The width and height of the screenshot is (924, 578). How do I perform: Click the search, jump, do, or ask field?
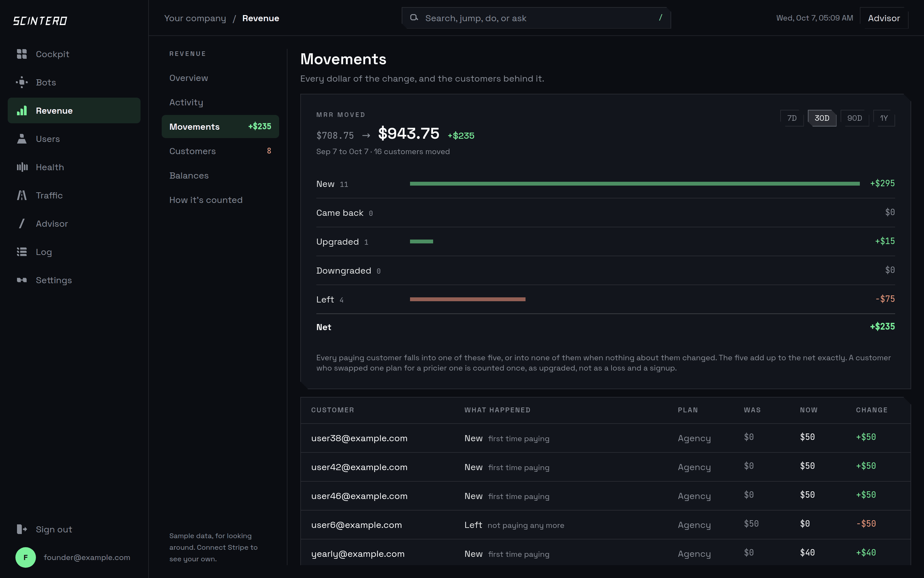click(536, 18)
